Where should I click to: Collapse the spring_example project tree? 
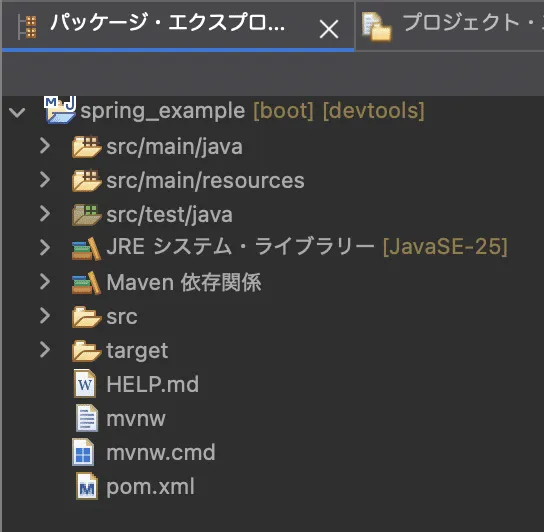(x=17, y=112)
